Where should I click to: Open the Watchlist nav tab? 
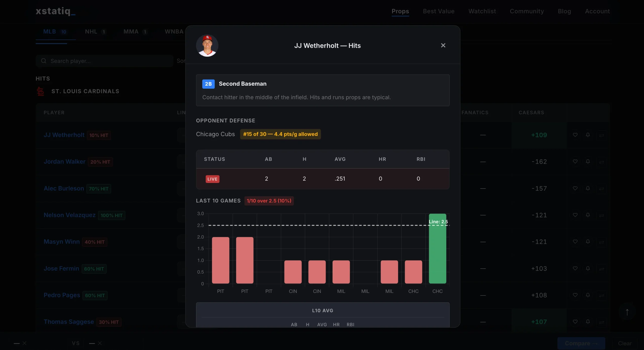tap(482, 11)
